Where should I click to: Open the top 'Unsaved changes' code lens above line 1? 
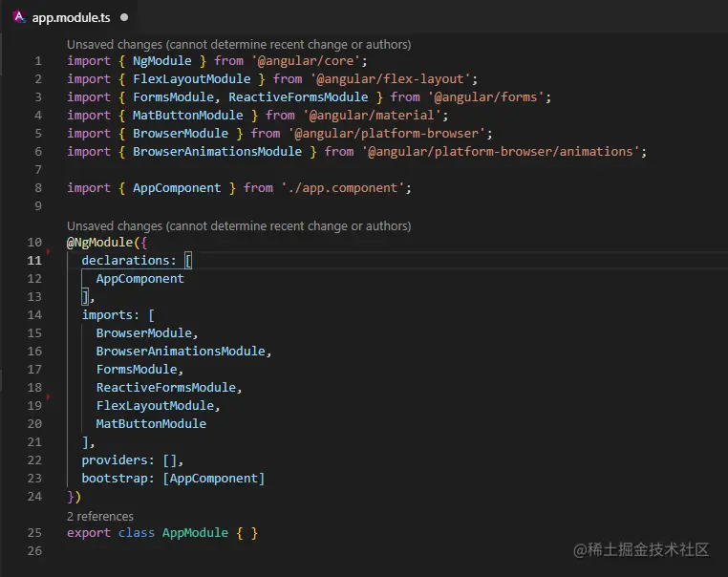coord(239,45)
